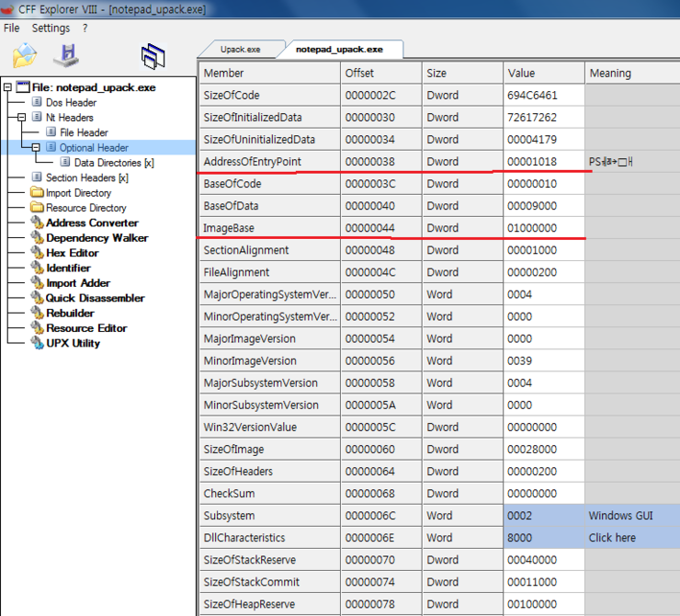The height and width of the screenshot is (616, 680).
Task: Open the Quick Disassembler label
Action: click(x=95, y=298)
